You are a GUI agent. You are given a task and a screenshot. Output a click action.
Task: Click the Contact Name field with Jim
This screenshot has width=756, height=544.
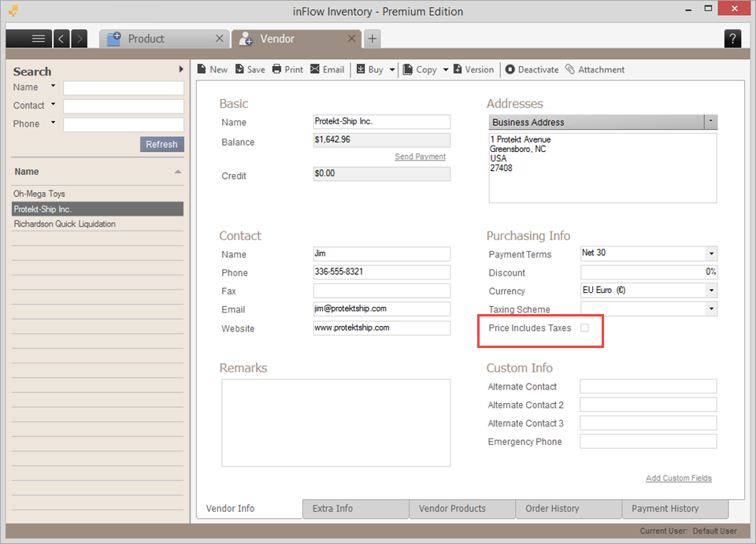coord(382,254)
